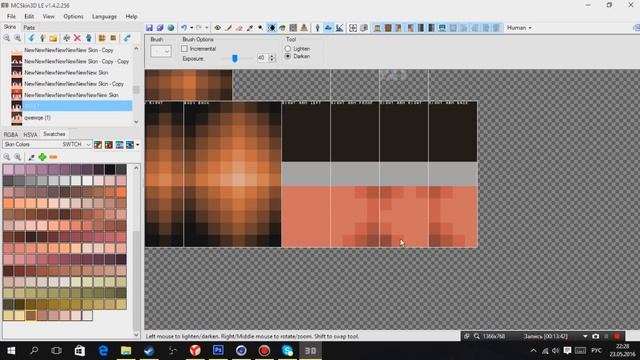
Task: Toggle ghost hidden parts button
Action: [x=364, y=28]
